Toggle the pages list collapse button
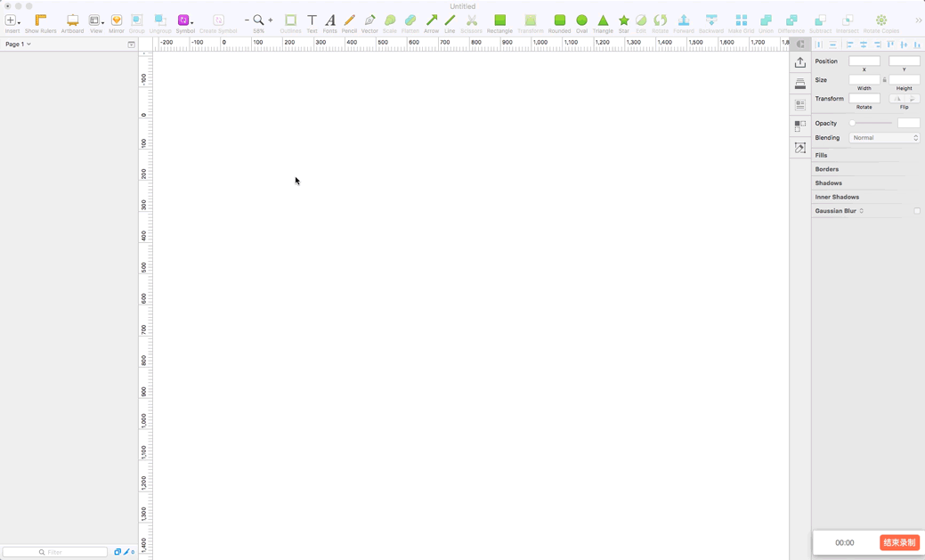925x560 pixels. click(x=131, y=45)
